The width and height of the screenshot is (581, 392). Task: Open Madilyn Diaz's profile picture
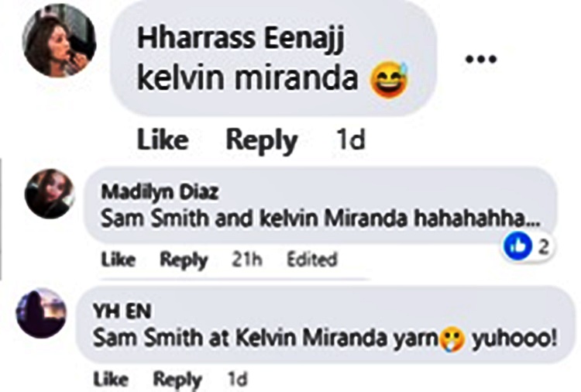pos(50,194)
